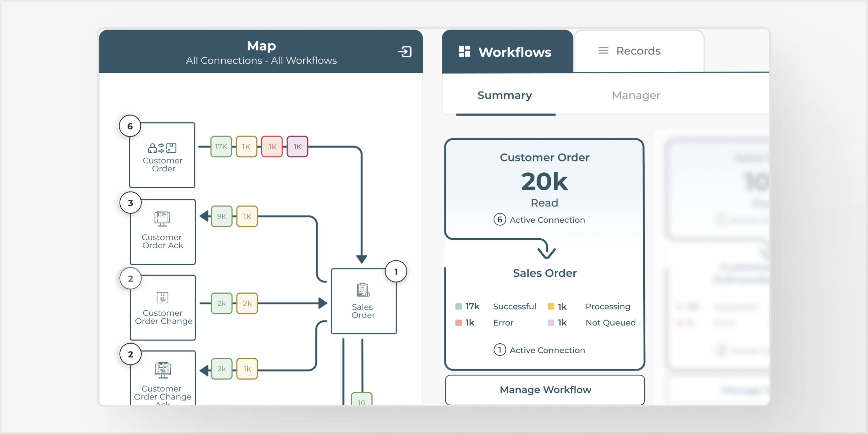Image resolution: width=868 pixels, height=434 pixels.
Task: Click the Customer Order Change Ack node icon
Action: [163, 370]
